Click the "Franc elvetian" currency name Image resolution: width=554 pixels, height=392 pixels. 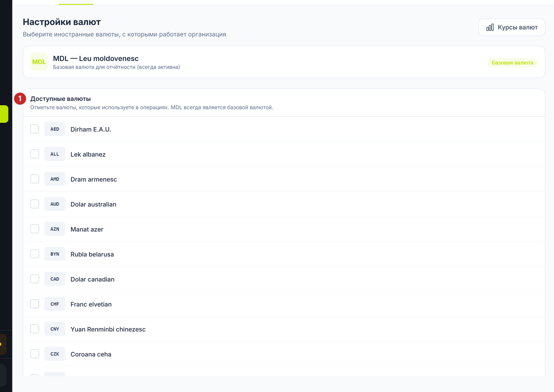(x=91, y=304)
